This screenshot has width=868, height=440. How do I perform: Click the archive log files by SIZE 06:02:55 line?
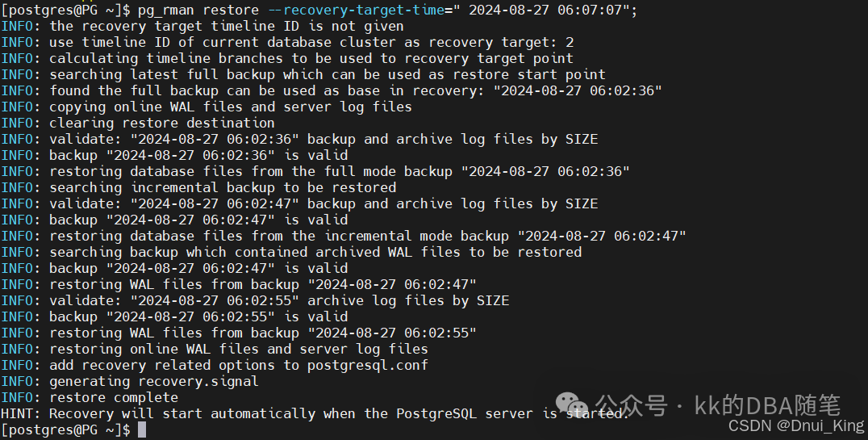(x=255, y=301)
